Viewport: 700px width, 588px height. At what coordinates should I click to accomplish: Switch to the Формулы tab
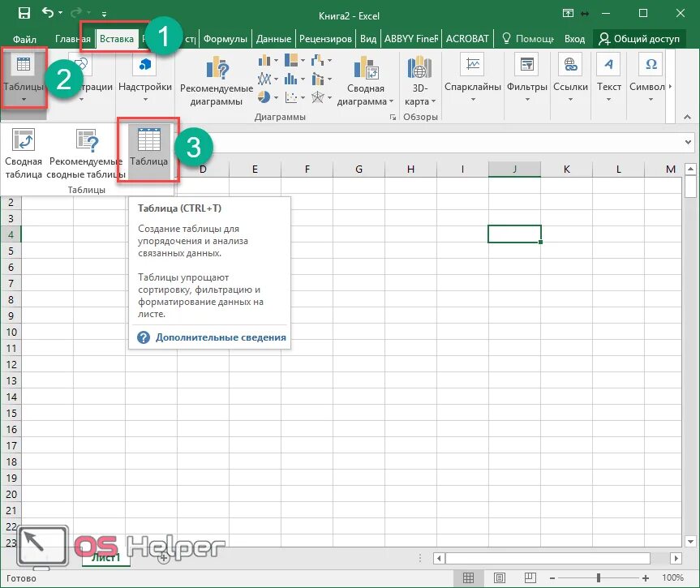point(225,39)
